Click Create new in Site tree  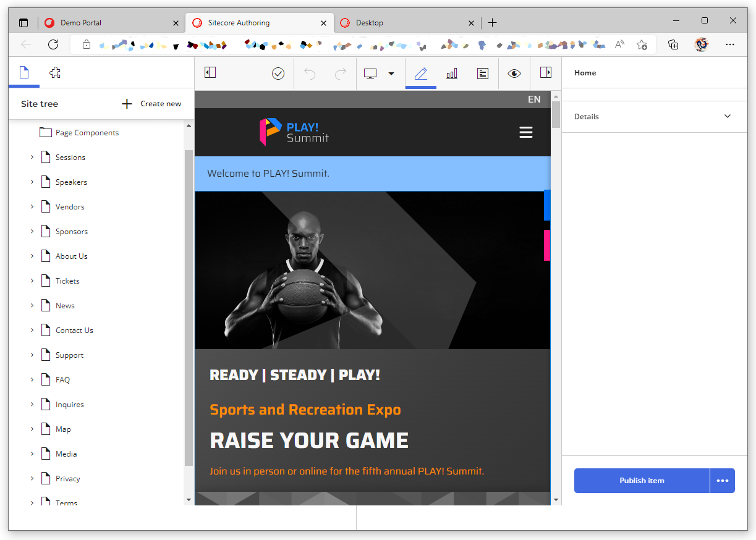pyautogui.click(x=161, y=104)
